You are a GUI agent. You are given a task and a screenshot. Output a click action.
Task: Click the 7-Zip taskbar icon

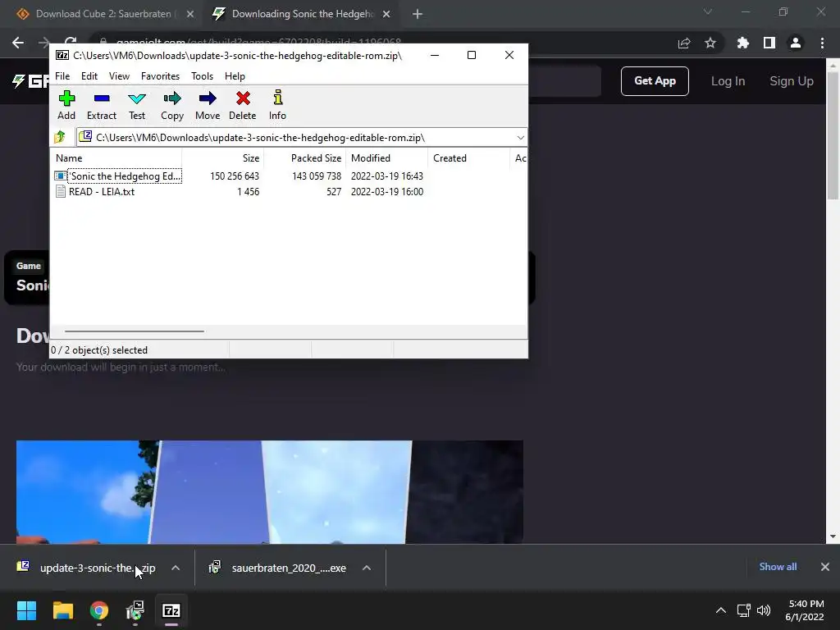[x=171, y=610]
